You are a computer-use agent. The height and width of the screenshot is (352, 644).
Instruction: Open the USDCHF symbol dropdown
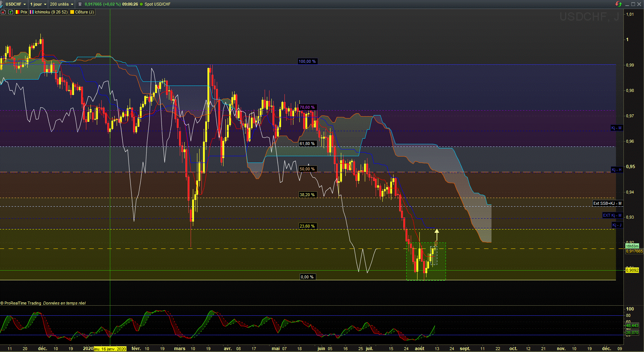point(16,4)
